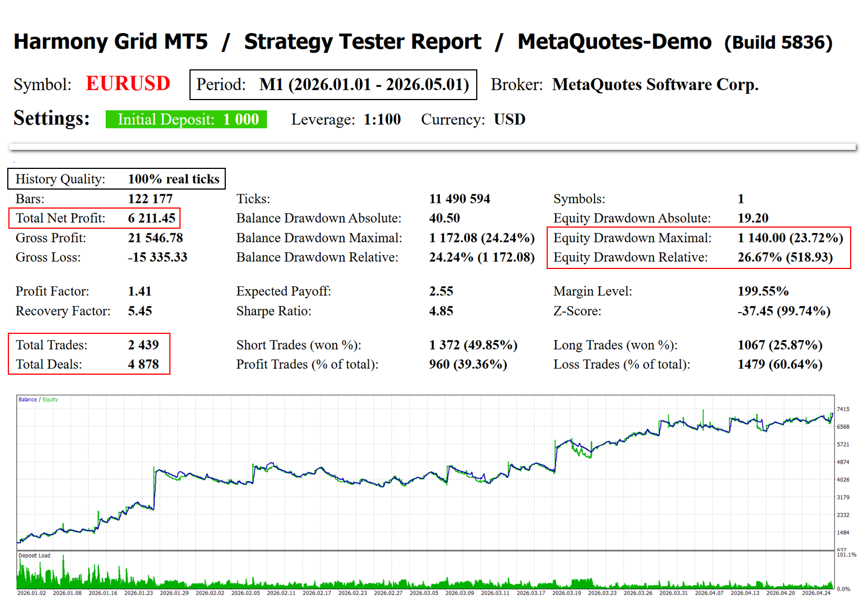
Task: Click the Total Deals value 4 878
Action: point(144,365)
